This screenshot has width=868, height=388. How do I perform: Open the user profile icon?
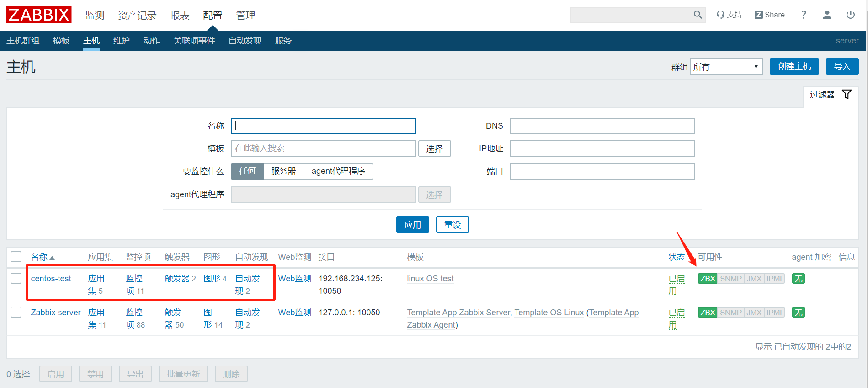pos(827,15)
